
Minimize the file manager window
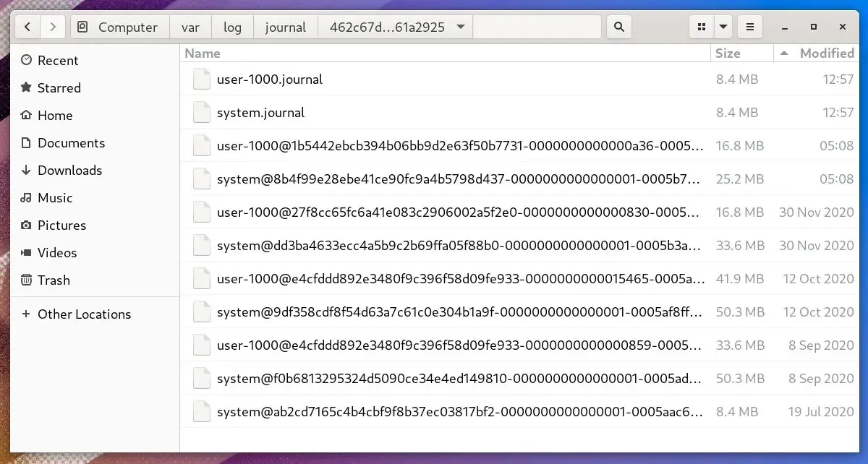786,27
